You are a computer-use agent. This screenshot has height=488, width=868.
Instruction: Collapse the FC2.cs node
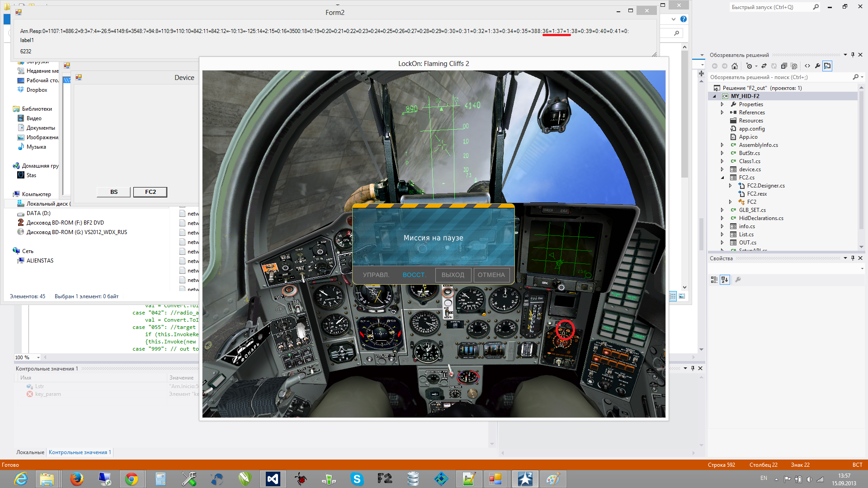(722, 178)
